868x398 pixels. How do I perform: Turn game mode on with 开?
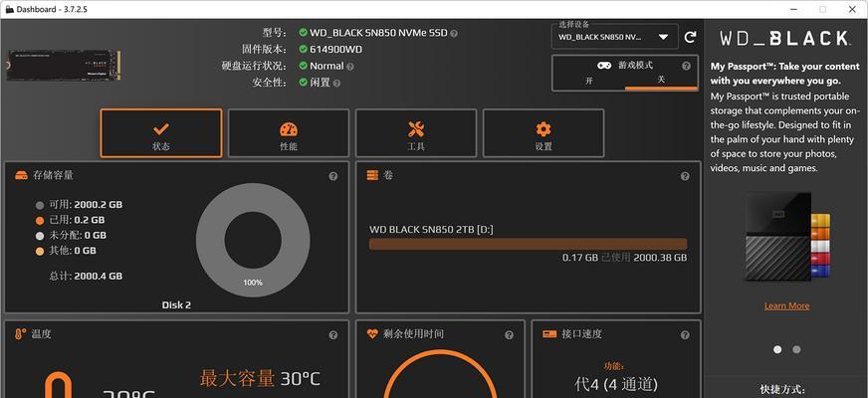pos(589,81)
